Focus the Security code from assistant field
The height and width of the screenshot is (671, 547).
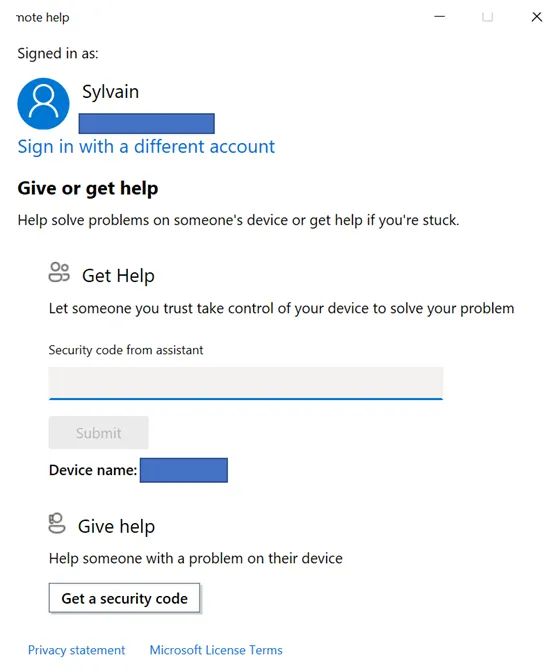[246, 383]
